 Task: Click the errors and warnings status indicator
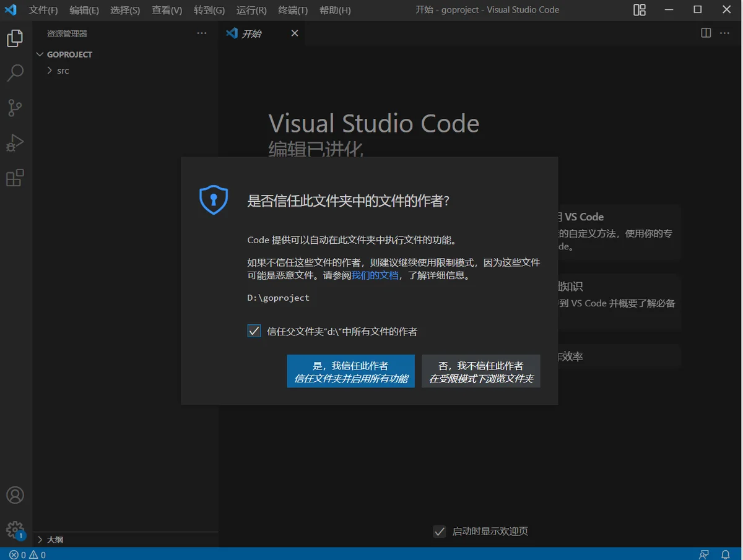coord(28,554)
